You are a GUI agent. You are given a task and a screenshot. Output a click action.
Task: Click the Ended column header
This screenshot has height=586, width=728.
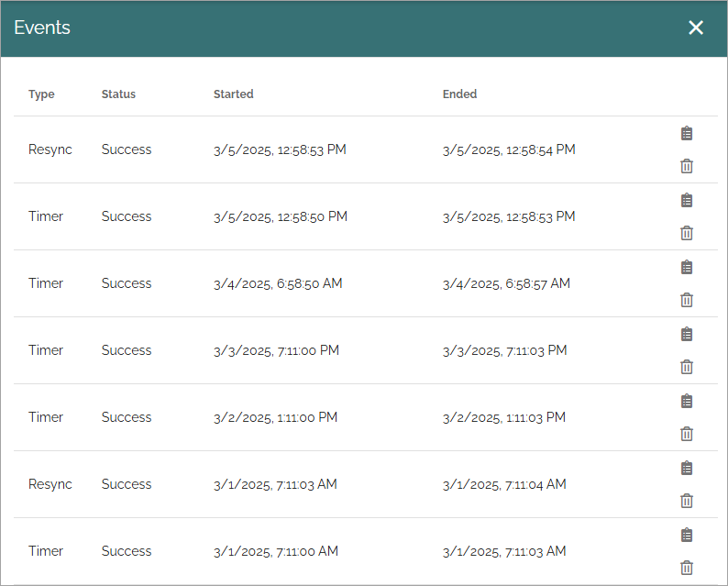[x=459, y=94]
